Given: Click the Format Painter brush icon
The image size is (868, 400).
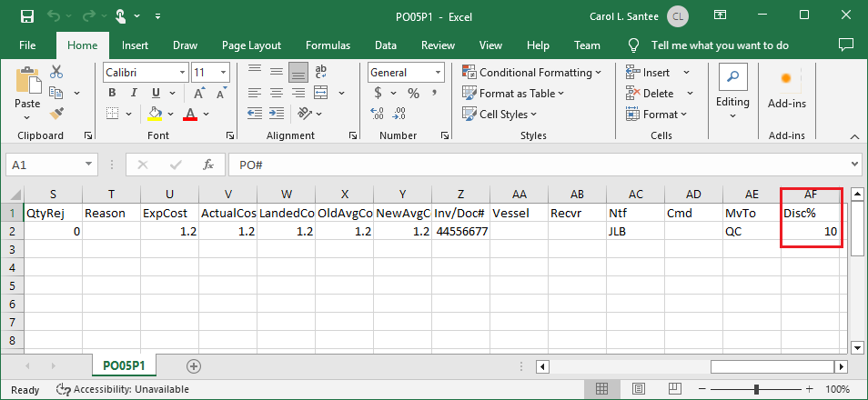Looking at the screenshot, I should point(56,114).
